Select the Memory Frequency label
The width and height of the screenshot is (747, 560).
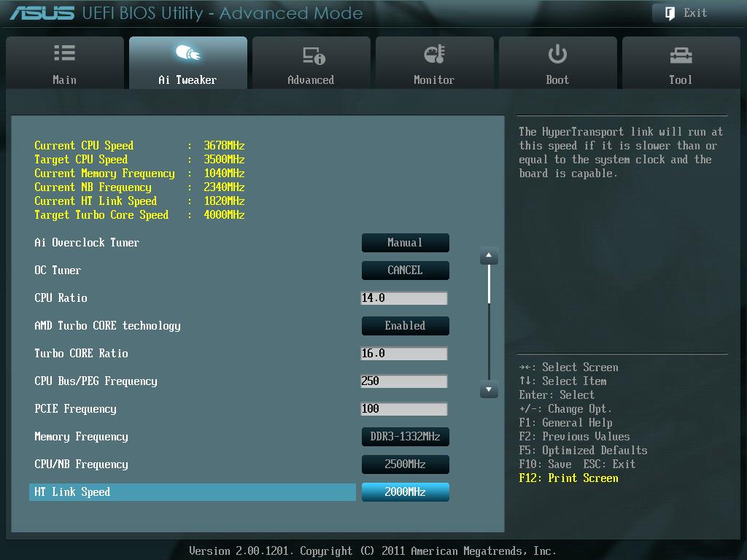pyautogui.click(x=82, y=437)
